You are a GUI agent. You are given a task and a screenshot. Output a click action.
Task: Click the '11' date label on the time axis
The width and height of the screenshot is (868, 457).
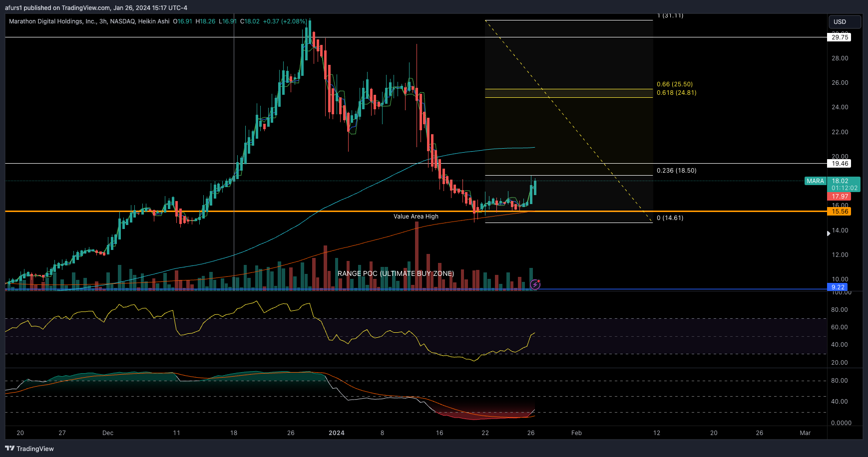(x=176, y=433)
